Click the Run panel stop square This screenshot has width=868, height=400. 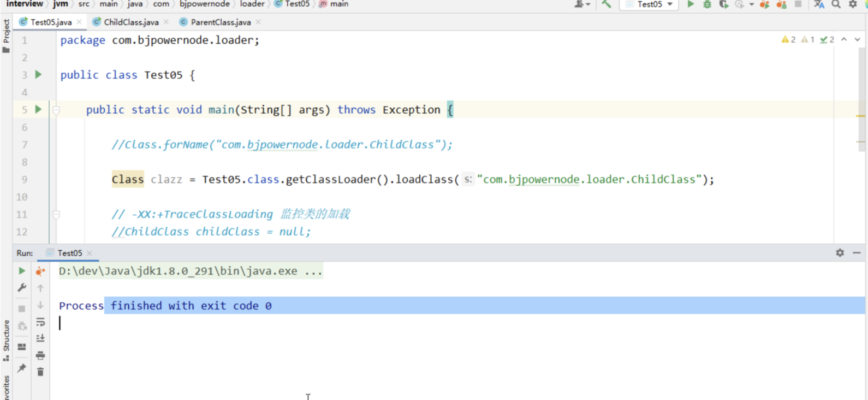[22, 308]
